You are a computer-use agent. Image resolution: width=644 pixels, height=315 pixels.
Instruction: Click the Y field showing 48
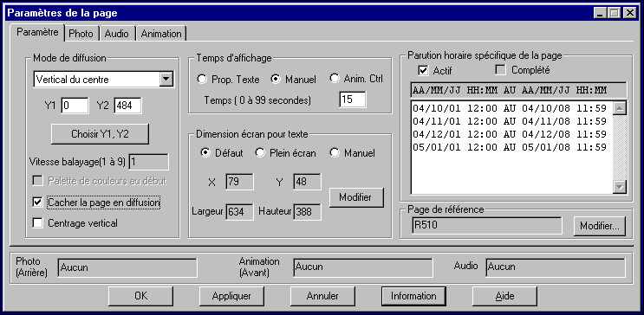point(307,182)
